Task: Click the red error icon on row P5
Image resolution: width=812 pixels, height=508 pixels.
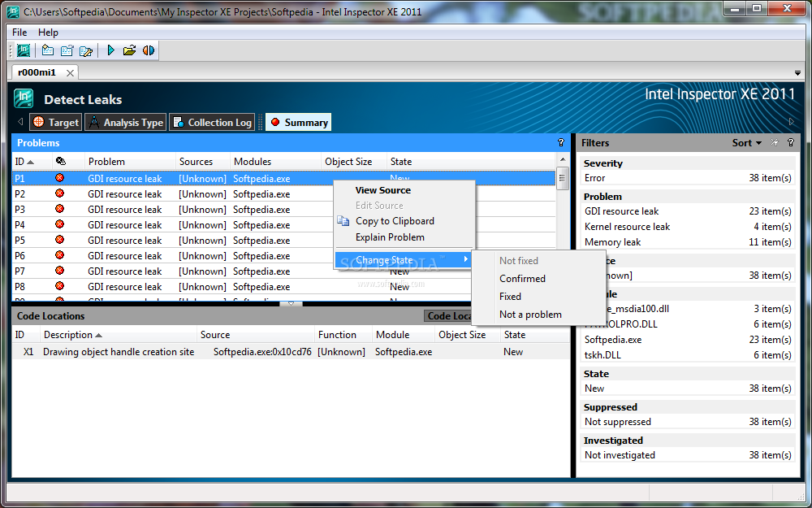Action: coord(59,240)
